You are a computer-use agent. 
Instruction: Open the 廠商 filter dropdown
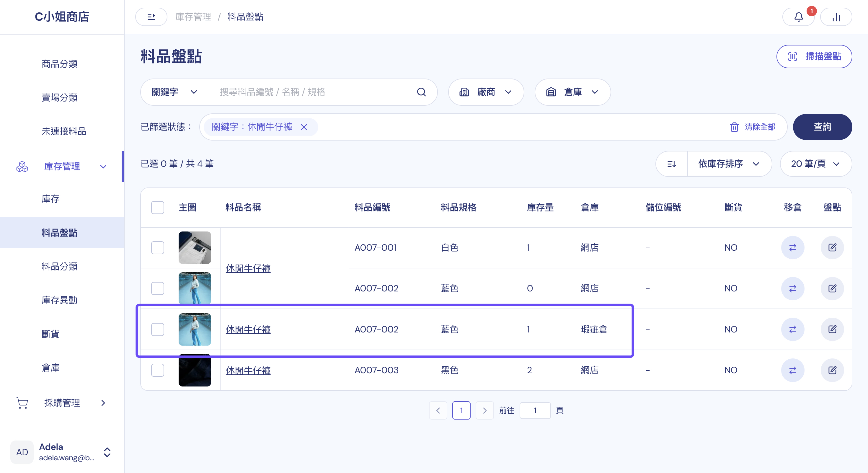(486, 92)
